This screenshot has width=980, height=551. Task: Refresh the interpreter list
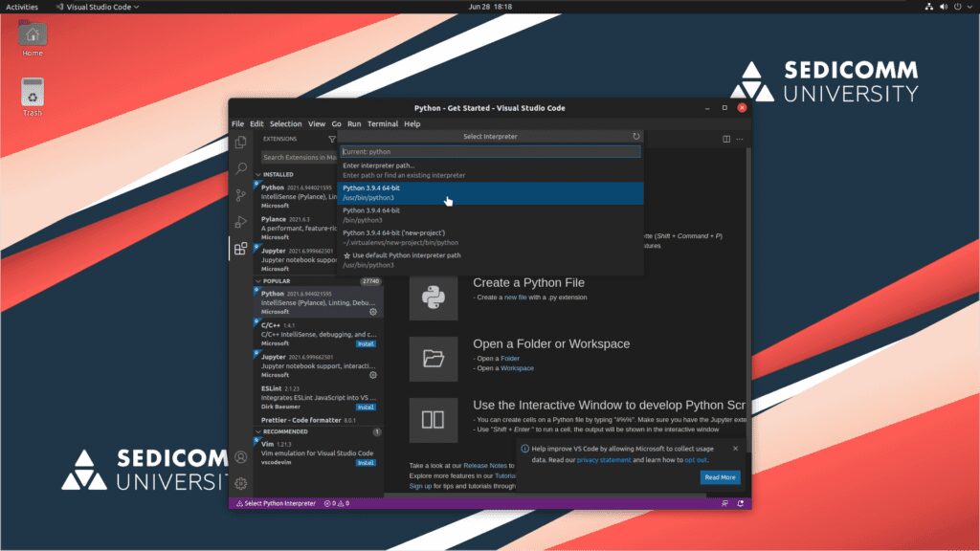636,137
